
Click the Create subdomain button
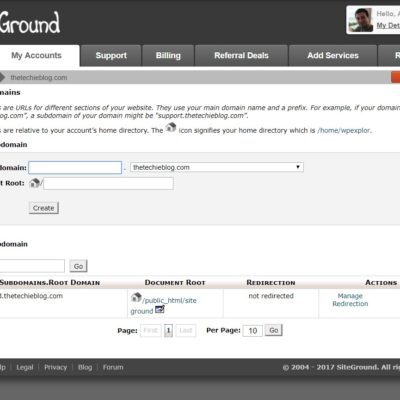click(44, 208)
